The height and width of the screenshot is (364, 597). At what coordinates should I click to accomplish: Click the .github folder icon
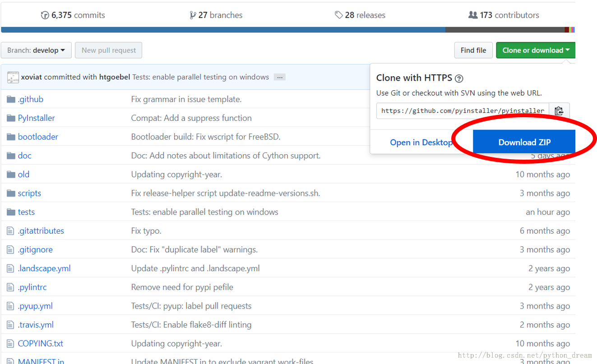tap(11, 99)
